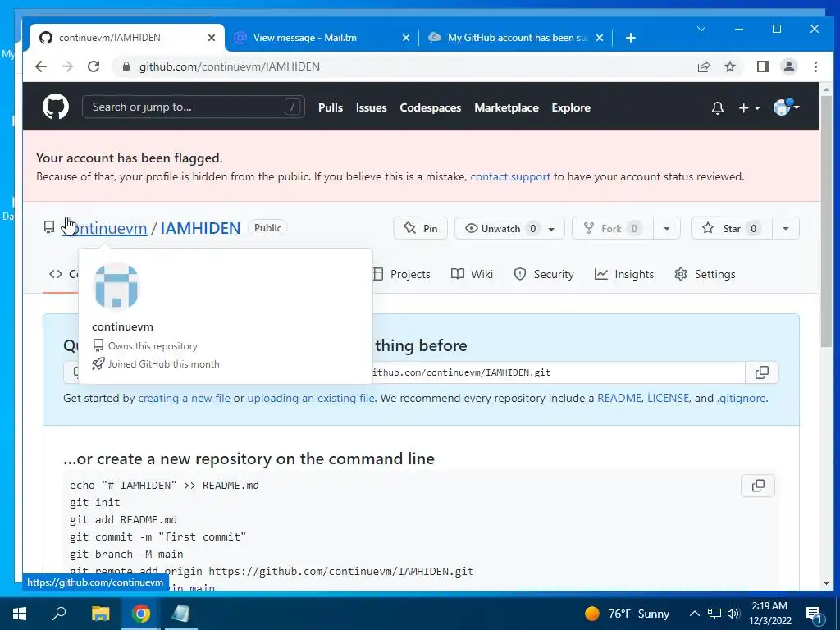Switch to the Wiki tab
The height and width of the screenshot is (630, 840).
pos(472,274)
